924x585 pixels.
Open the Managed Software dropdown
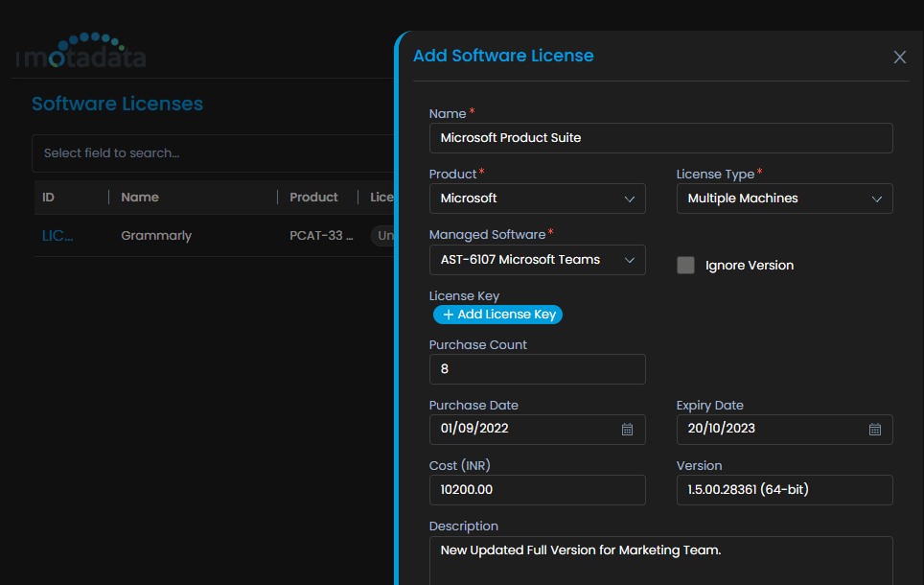pyautogui.click(x=538, y=260)
